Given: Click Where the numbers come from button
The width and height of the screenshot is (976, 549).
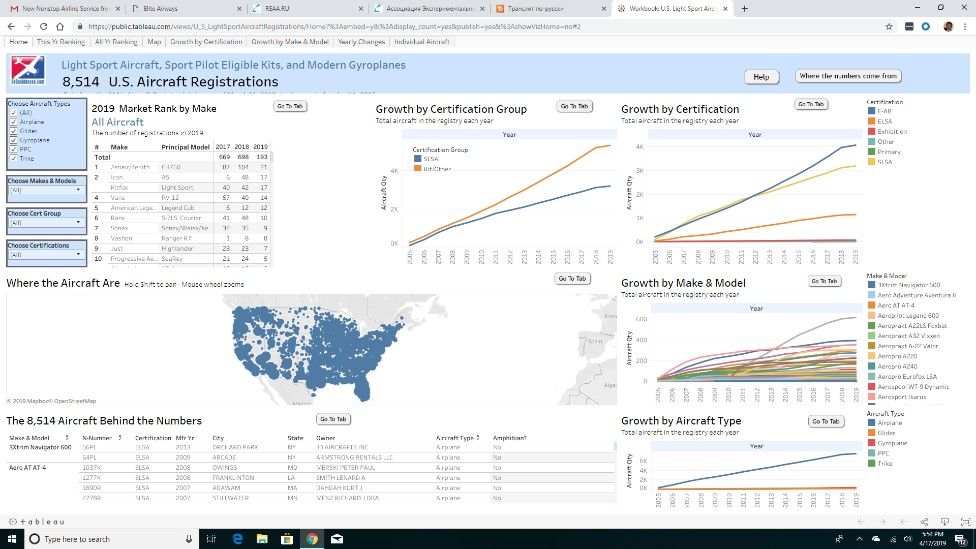Looking at the screenshot, I should pos(848,76).
